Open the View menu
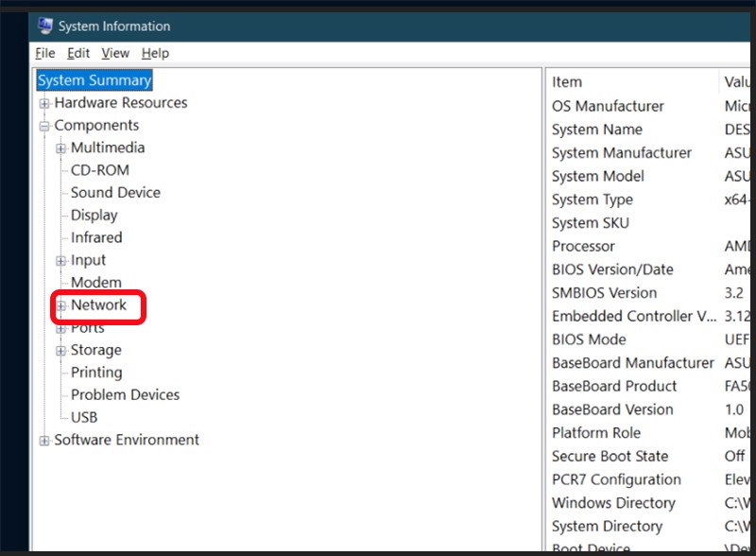Screen dimensions: 756x556 115,53
